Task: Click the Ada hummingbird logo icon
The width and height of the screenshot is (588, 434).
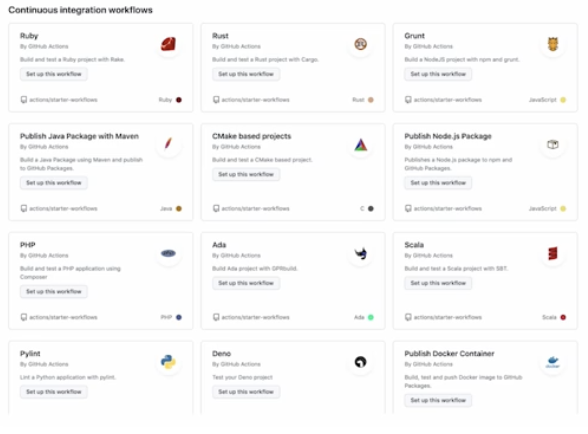Action: [x=361, y=254]
